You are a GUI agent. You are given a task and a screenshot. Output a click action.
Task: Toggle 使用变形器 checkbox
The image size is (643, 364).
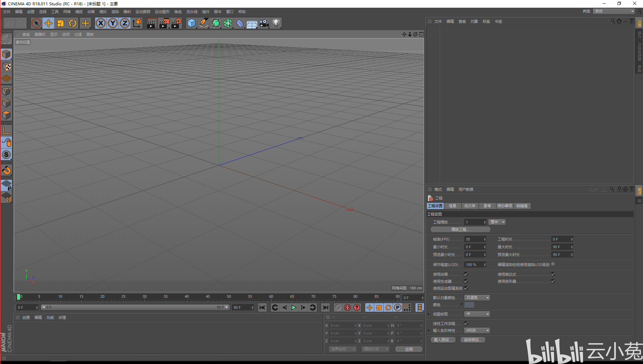pos(553,281)
